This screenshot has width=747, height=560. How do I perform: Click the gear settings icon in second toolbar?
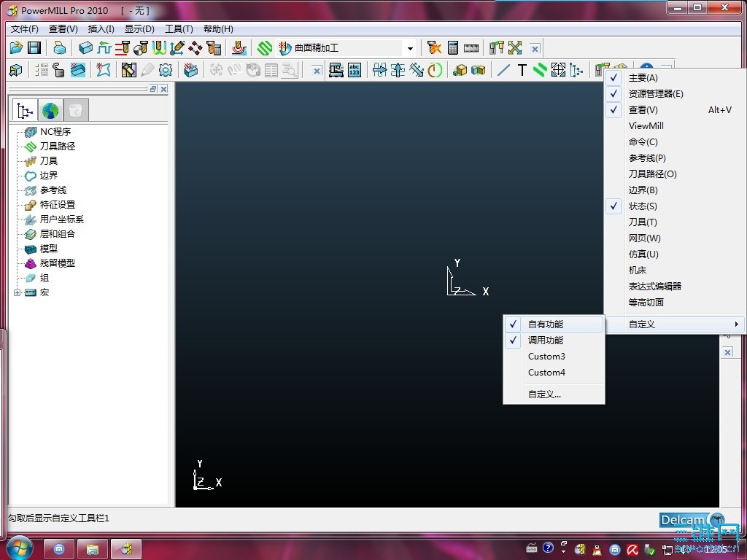[166, 71]
